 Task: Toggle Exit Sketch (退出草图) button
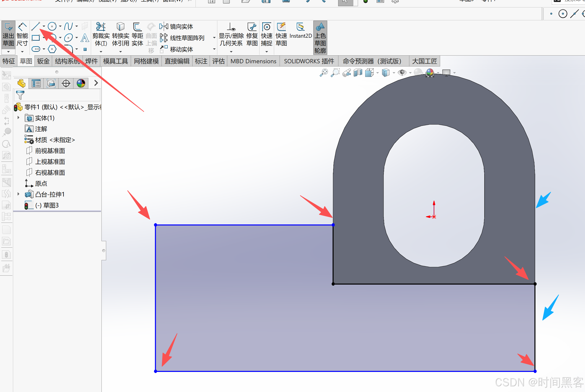point(8,34)
